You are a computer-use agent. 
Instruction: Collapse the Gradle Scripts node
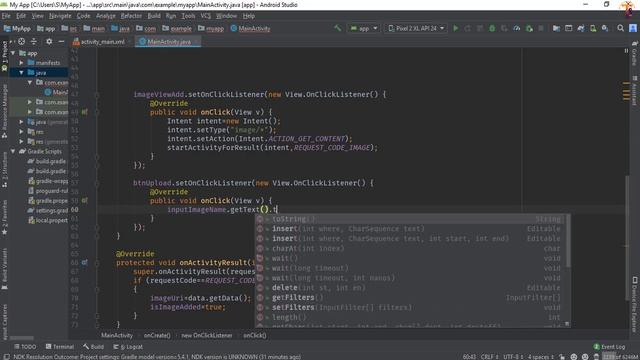coord(13,151)
